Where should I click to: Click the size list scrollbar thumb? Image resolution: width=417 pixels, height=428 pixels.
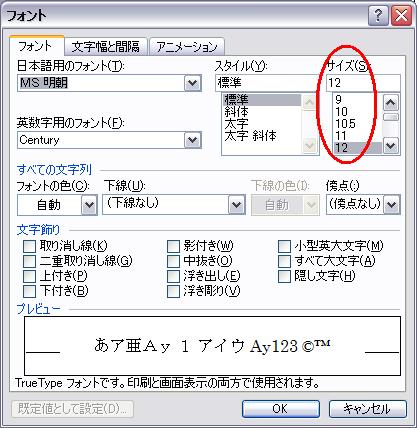(x=391, y=117)
